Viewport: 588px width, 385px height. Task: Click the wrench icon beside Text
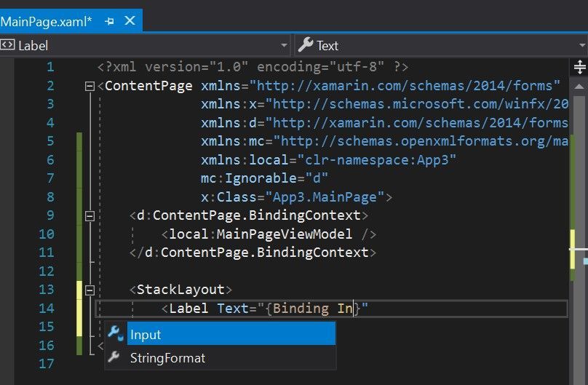point(306,45)
